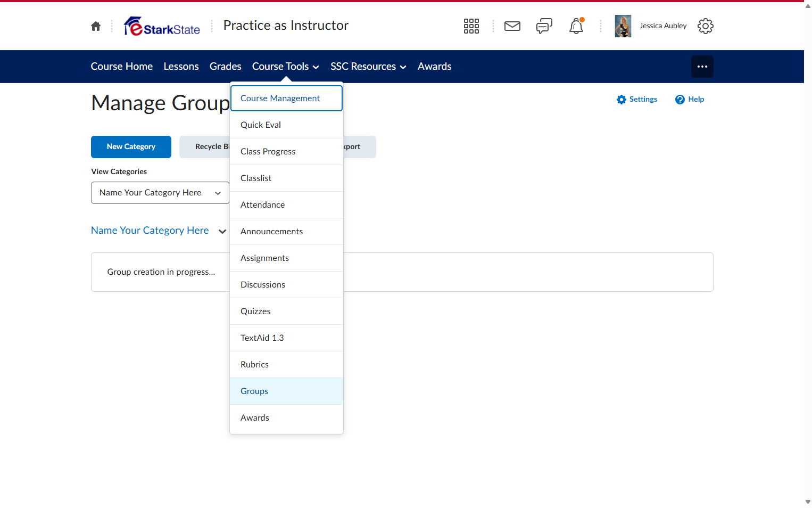Screen dimensions: 812x508
Task: Click Awards in the navigation bar
Action: (x=435, y=67)
